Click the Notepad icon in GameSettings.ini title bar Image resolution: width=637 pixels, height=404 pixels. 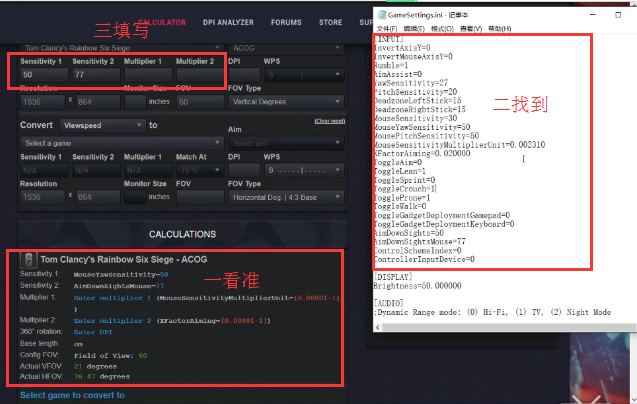381,15
